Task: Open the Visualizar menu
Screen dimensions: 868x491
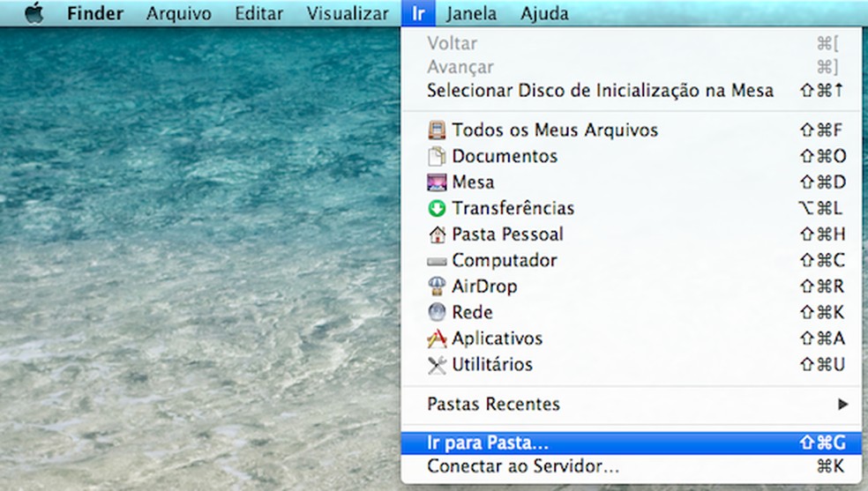Action: click(348, 14)
